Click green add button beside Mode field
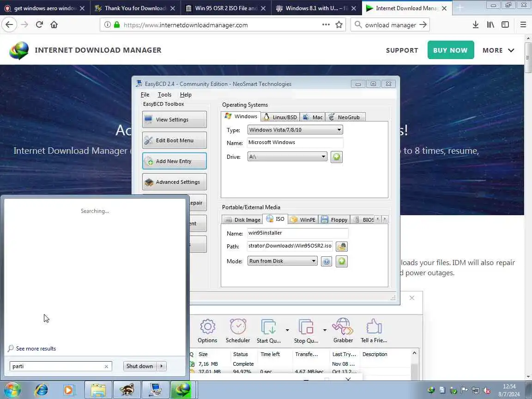The height and width of the screenshot is (399, 532). point(341,261)
